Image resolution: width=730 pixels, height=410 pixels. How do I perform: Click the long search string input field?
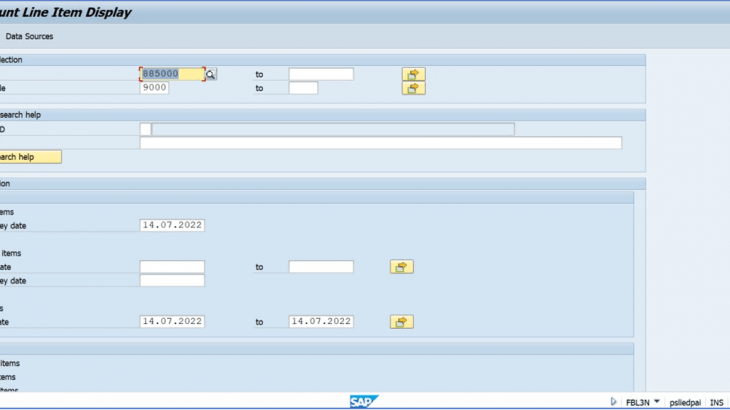[380, 143]
